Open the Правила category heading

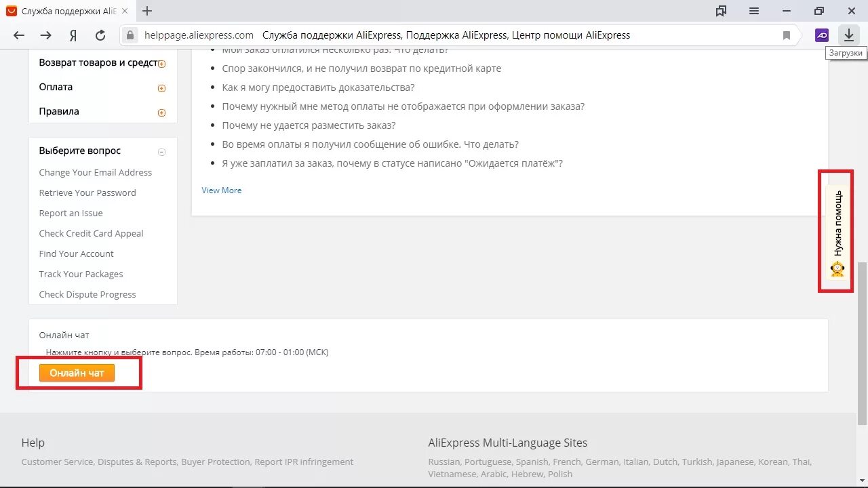point(59,111)
